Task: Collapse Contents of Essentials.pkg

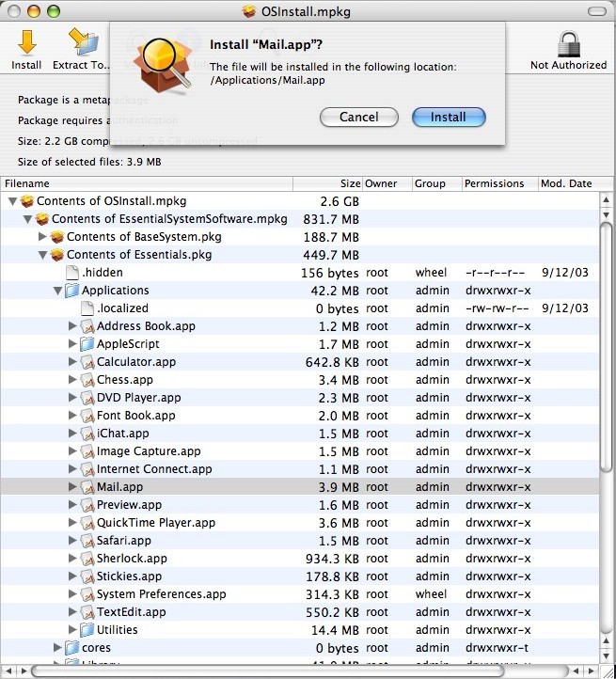Action: pos(42,255)
